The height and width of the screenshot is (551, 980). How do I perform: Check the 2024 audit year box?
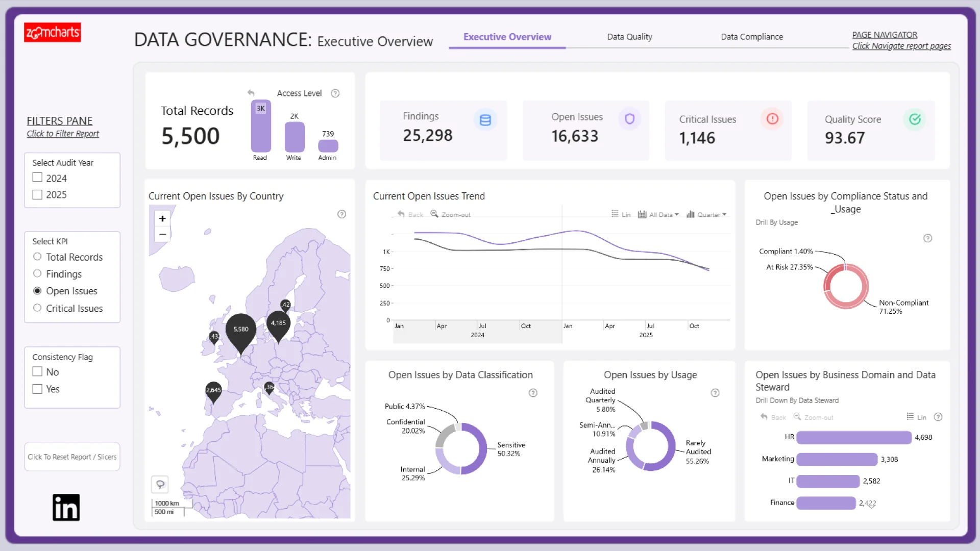pos(37,178)
